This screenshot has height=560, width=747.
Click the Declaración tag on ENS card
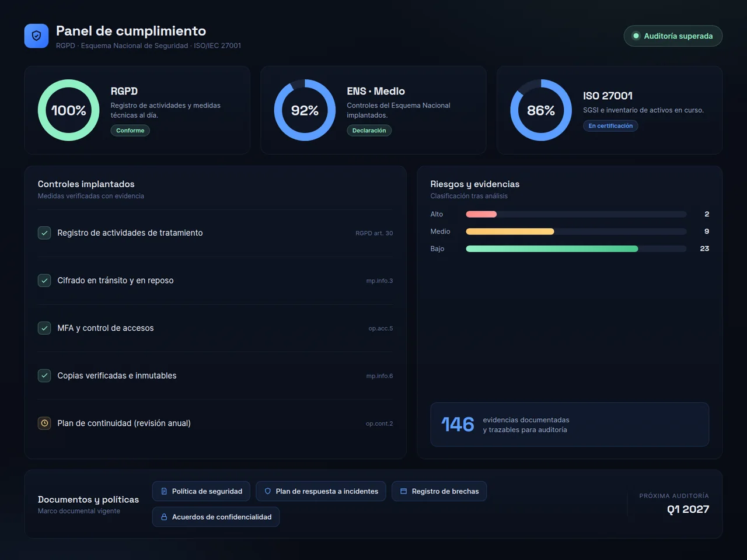tap(369, 131)
